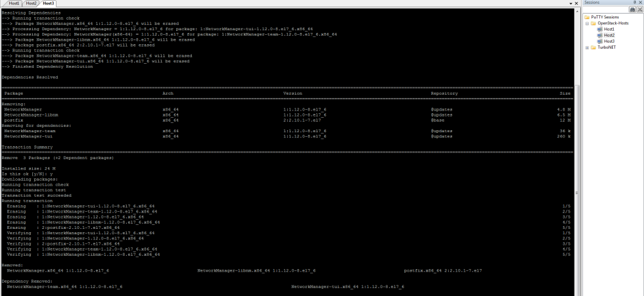Open the tab list dropdown arrow

pos(571,3)
